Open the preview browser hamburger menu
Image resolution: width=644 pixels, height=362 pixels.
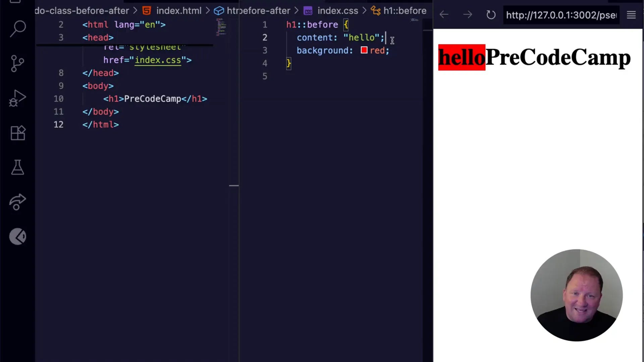[x=631, y=15]
